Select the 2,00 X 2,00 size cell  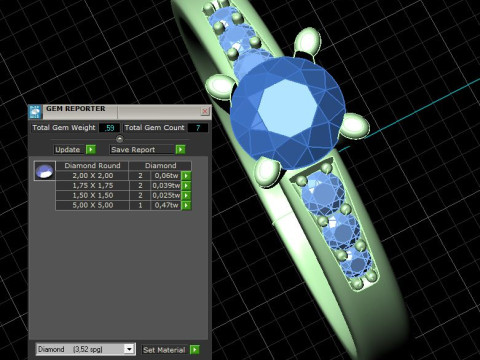pos(93,176)
